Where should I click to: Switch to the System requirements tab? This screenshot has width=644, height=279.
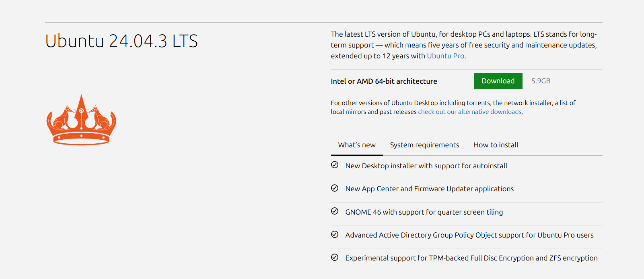[x=424, y=145]
